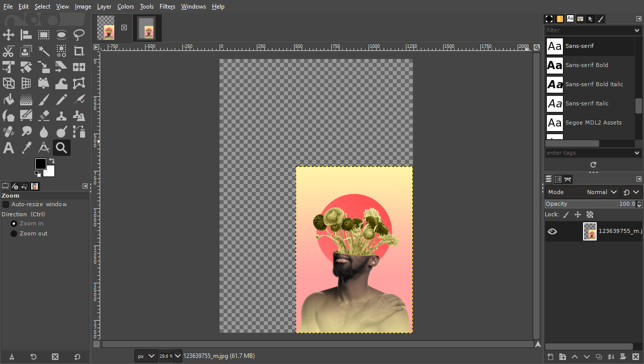
Task: Open a new layer creation dialog
Action: coord(550,356)
